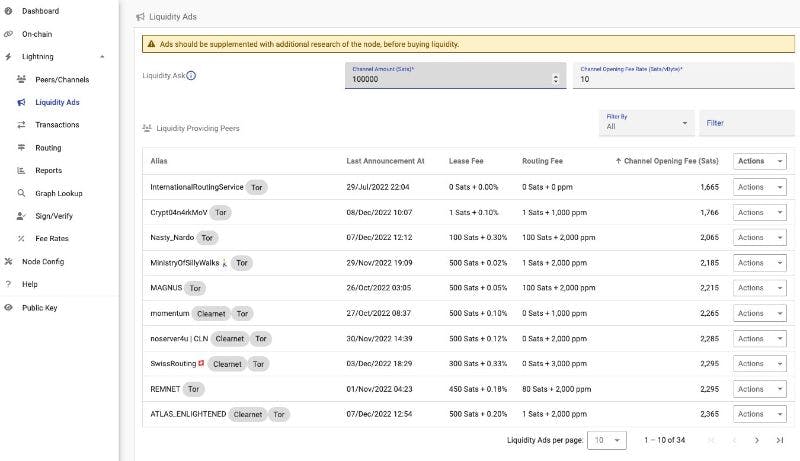Go to Peers/Channels page
The height and width of the screenshot is (461, 800).
point(62,80)
